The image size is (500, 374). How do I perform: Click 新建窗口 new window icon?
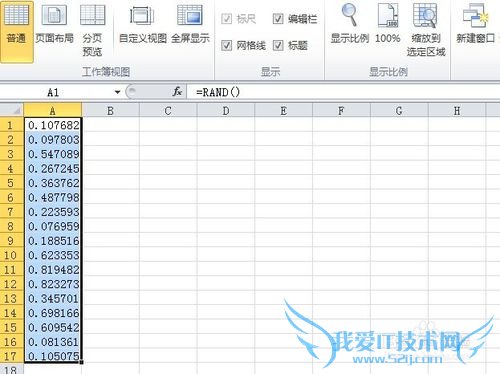(476, 23)
